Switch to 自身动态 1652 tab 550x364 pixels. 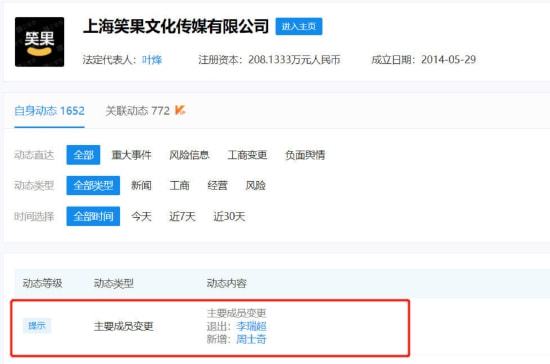[49, 111]
